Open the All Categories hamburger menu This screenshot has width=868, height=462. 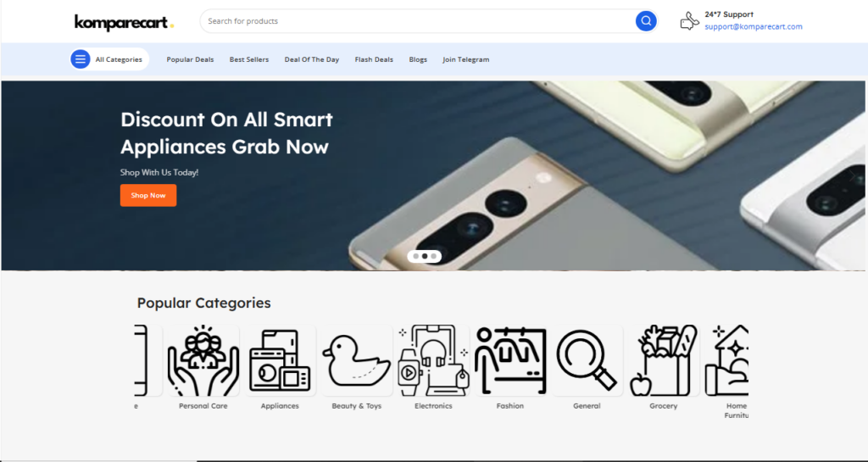point(81,59)
